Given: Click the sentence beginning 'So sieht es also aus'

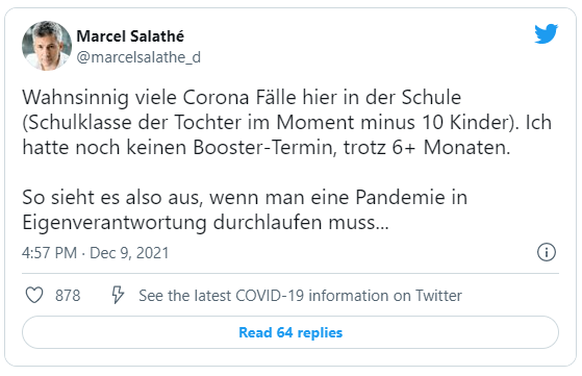Looking at the screenshot, I should [245, 197].
